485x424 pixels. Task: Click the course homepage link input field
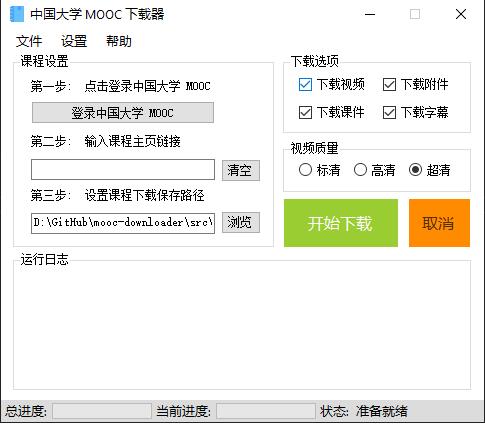tap(123, 170)
